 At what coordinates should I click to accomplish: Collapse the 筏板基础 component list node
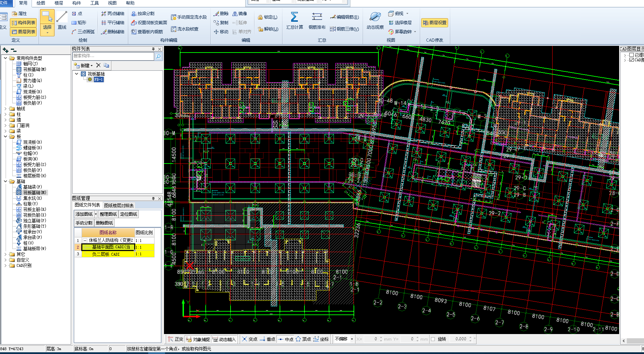click(77, 74)
